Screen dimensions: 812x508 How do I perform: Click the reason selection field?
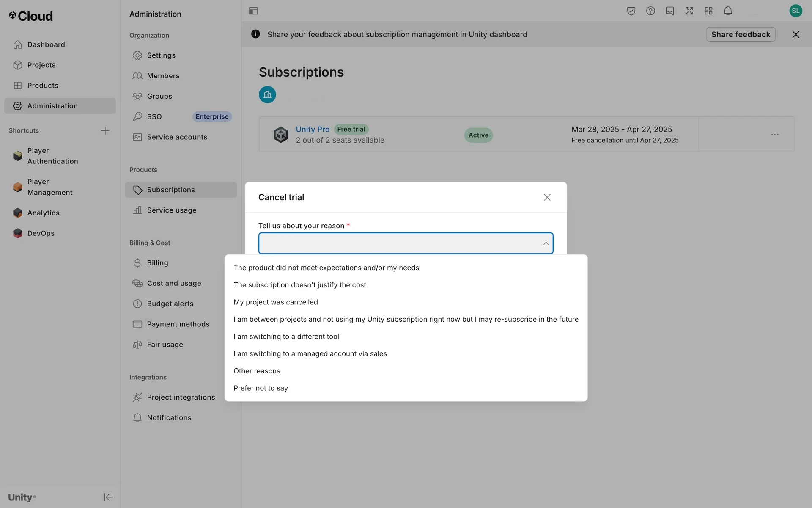406,243
